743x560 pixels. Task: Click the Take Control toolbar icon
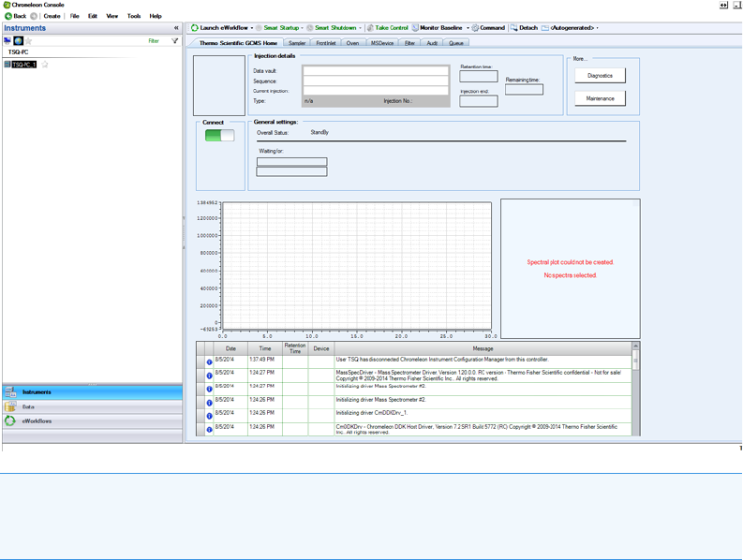pos(370,28)
